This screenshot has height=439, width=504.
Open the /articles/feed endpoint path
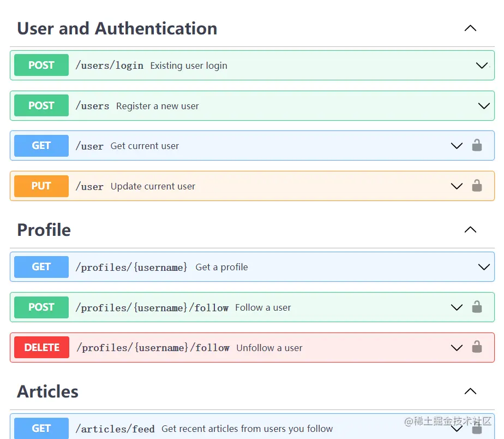pyautogui.click(x=115, y=429)
